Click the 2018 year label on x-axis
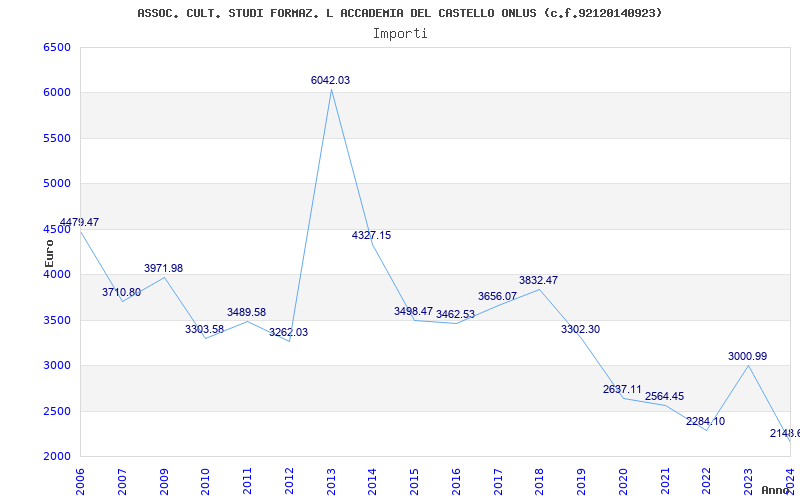 (x=540, y=481)
